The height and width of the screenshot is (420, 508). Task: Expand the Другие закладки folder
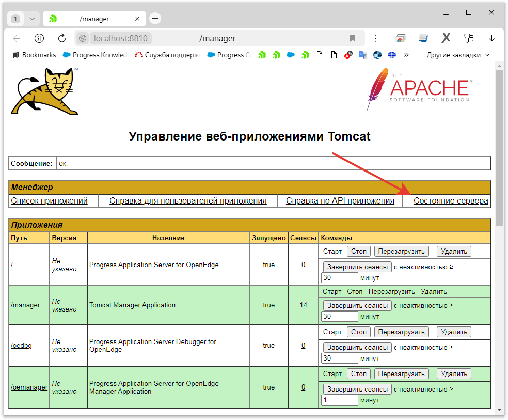458,55
